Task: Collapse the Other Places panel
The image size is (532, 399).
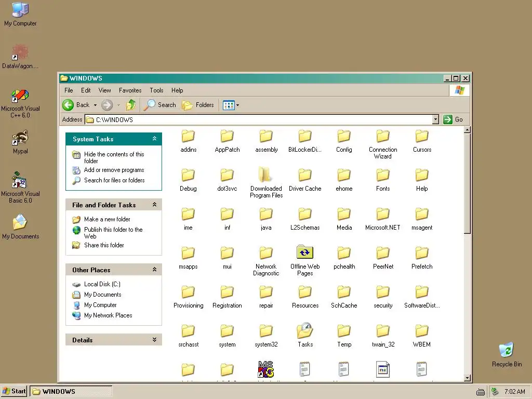Action: 154,270
